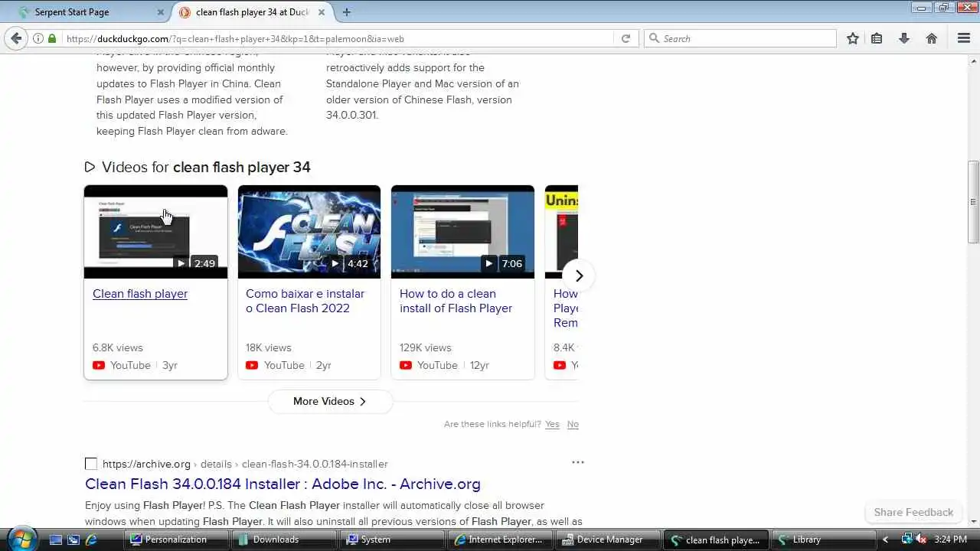
Task: Go back using the back arrow
Action: (x=16, y=38)
